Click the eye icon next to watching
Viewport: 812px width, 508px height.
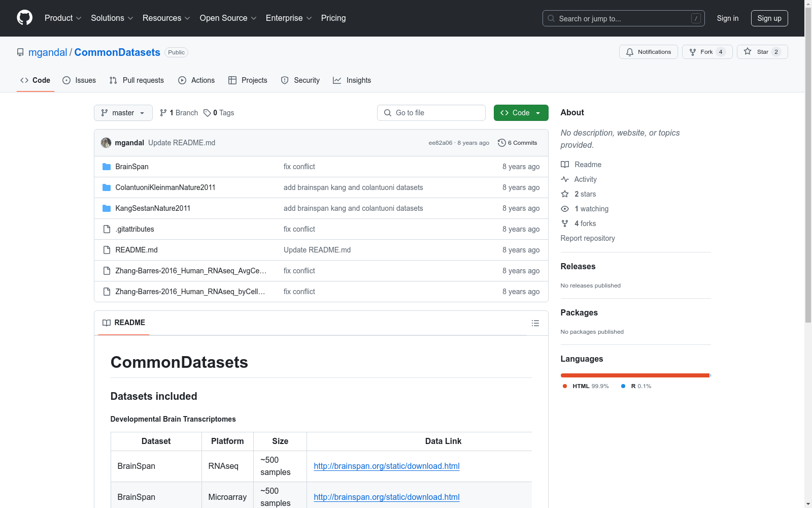[565, 209]
